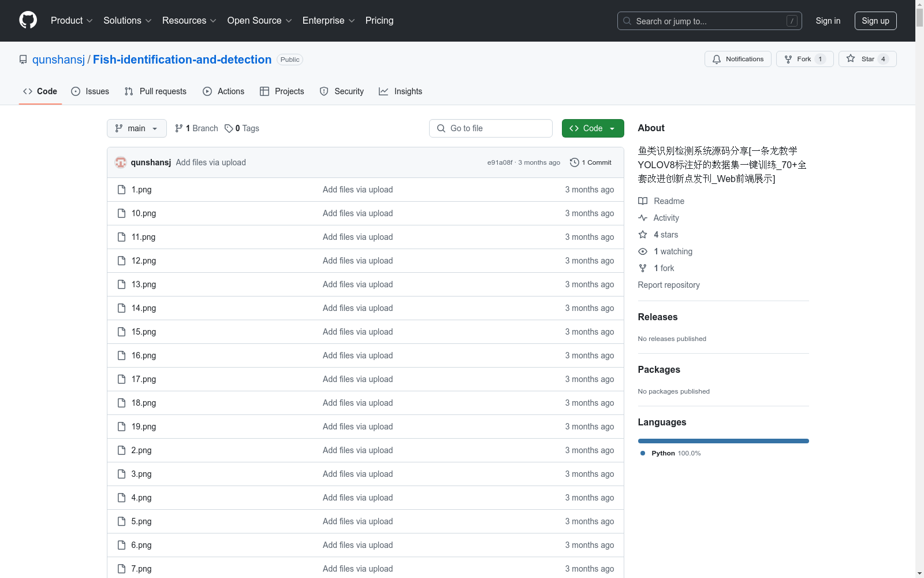Open the 15.png file

143,332
